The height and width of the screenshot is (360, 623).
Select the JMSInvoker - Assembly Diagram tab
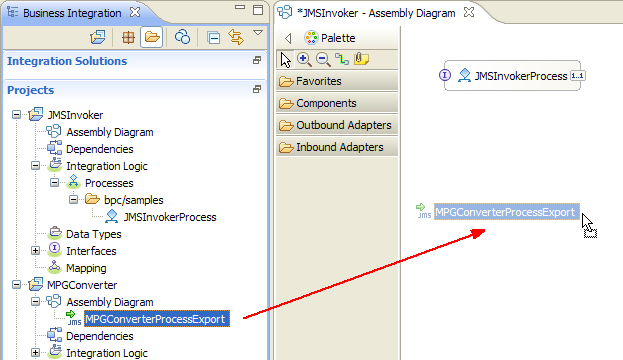tap(375, 13)
